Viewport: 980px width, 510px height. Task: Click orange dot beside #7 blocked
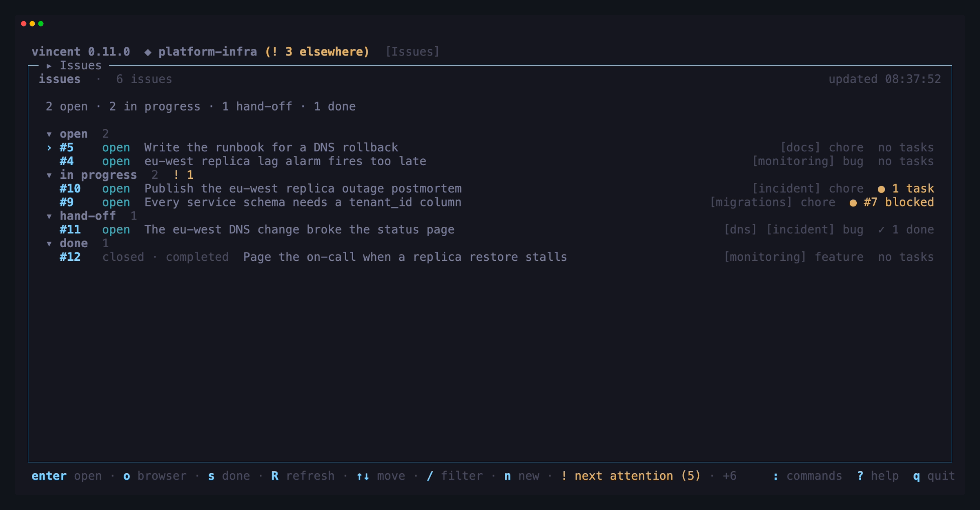[853, 203]
